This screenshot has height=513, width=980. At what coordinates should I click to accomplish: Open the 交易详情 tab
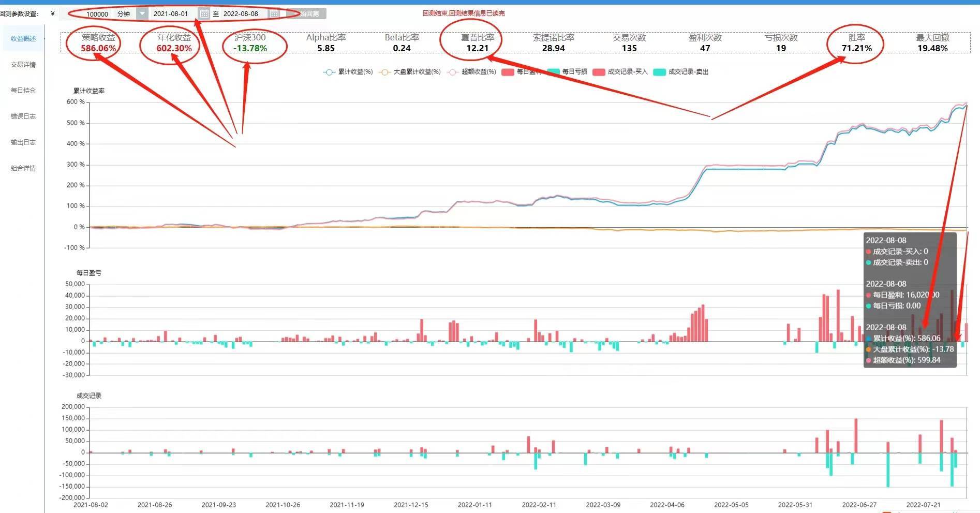23,65
